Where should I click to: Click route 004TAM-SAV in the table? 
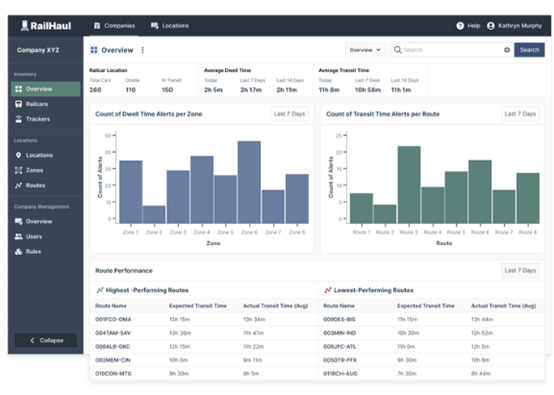(x=113, y=333)
